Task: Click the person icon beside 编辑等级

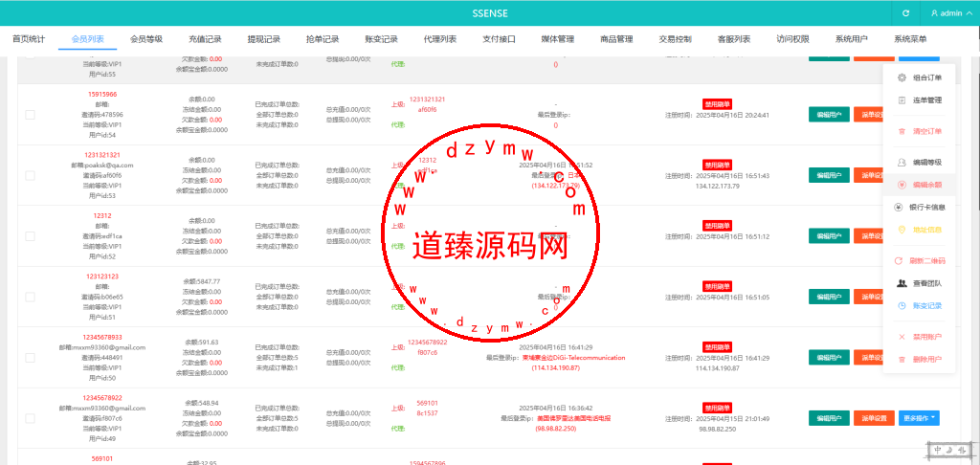Action: (x=902, y=162)
